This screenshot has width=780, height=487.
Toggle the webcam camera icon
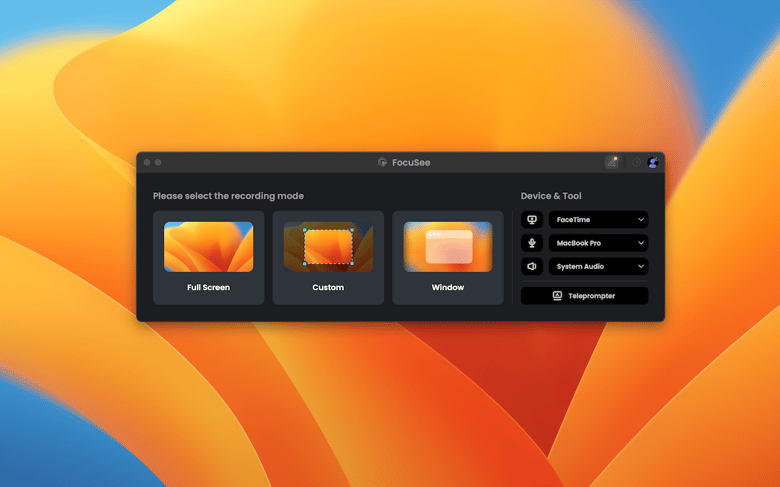532,219
